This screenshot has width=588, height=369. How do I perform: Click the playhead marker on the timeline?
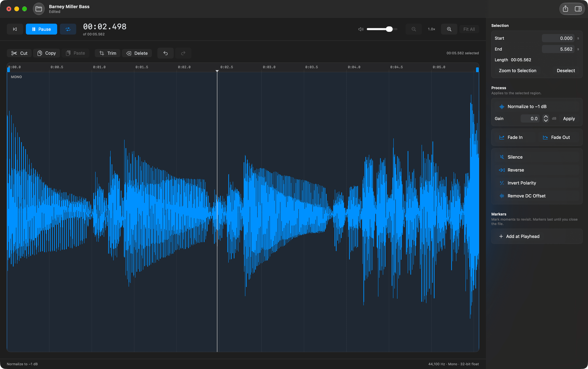tap(217, 71)
